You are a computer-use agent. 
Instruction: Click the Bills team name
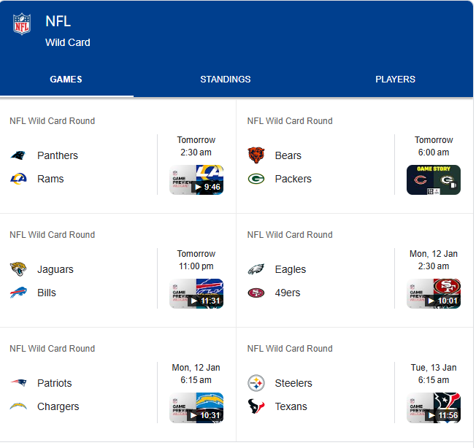point(47,293)
